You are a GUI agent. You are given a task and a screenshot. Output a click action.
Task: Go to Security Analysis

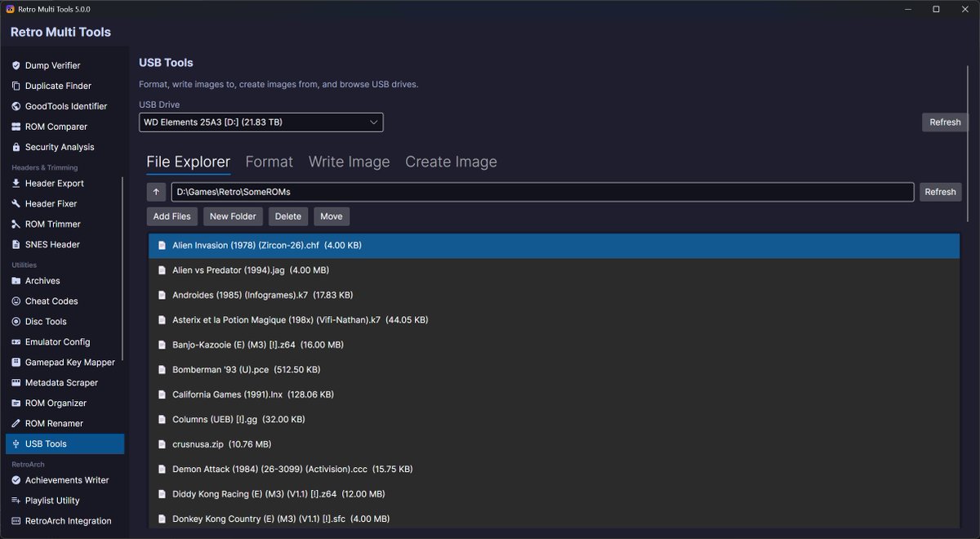click(65, 147)
